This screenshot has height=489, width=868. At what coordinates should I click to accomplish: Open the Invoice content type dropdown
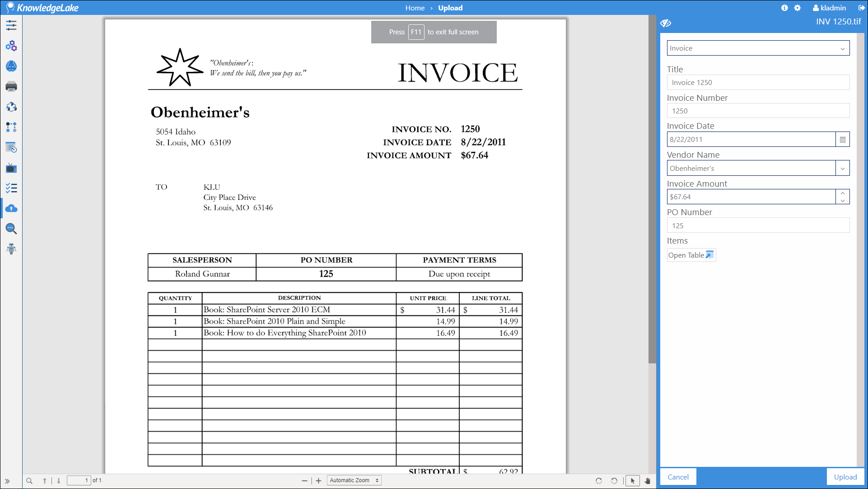[x=758, y=48]
